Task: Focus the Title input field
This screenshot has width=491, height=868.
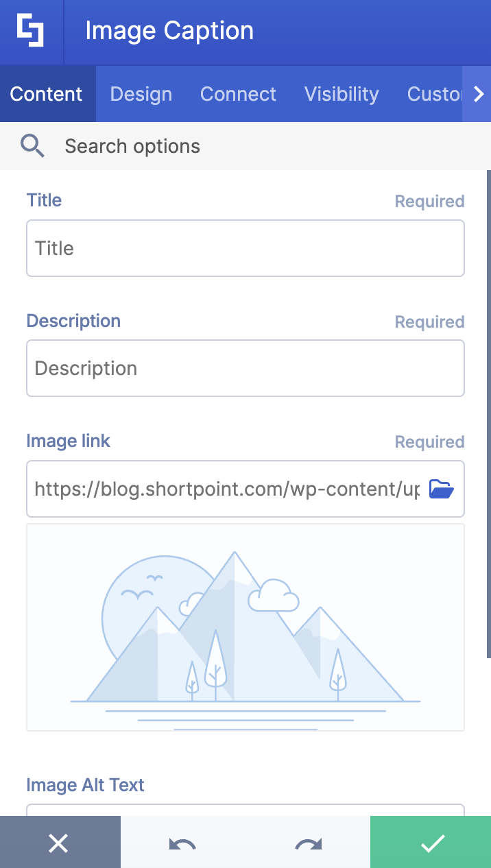Action: 245,248
